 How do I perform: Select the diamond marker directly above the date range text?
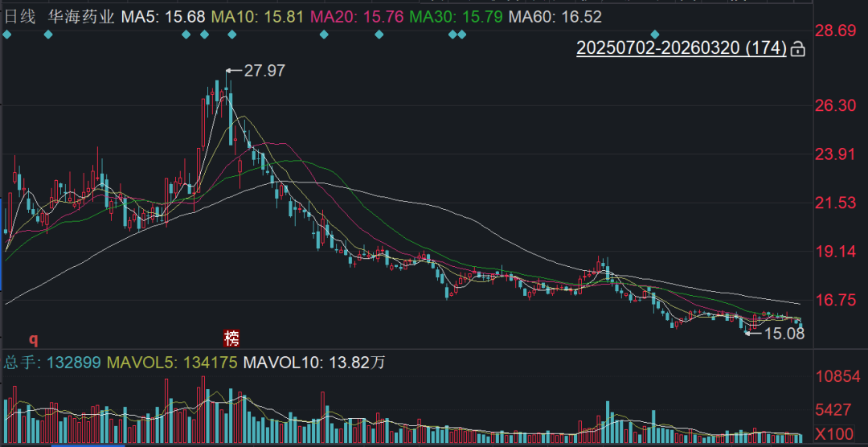[656, 35]
